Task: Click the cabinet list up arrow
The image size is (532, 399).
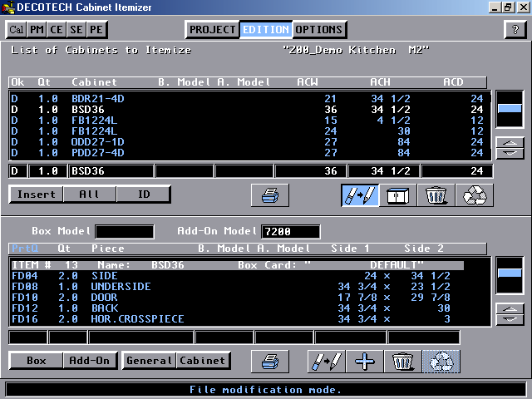Action: click(510, 143)
